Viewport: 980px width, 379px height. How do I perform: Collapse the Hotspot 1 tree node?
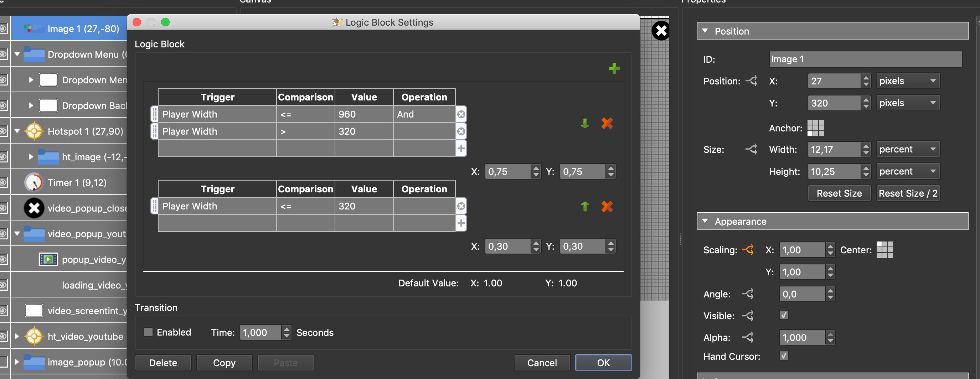(x=17, y=131)
